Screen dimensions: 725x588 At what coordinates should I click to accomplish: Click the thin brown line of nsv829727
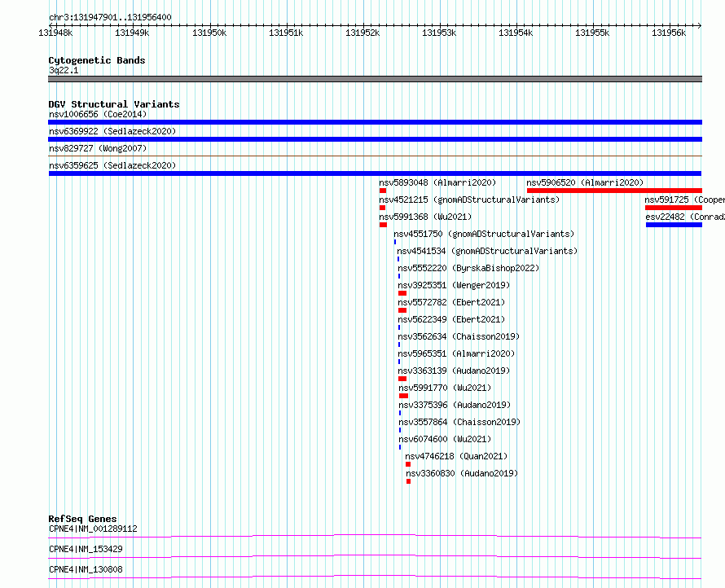tap(375, 156)
